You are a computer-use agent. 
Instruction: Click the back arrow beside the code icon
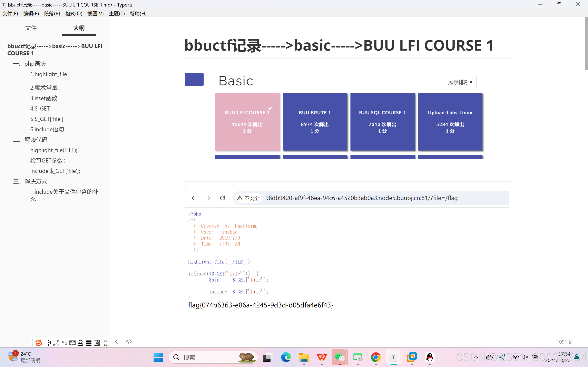click(116, 342)
